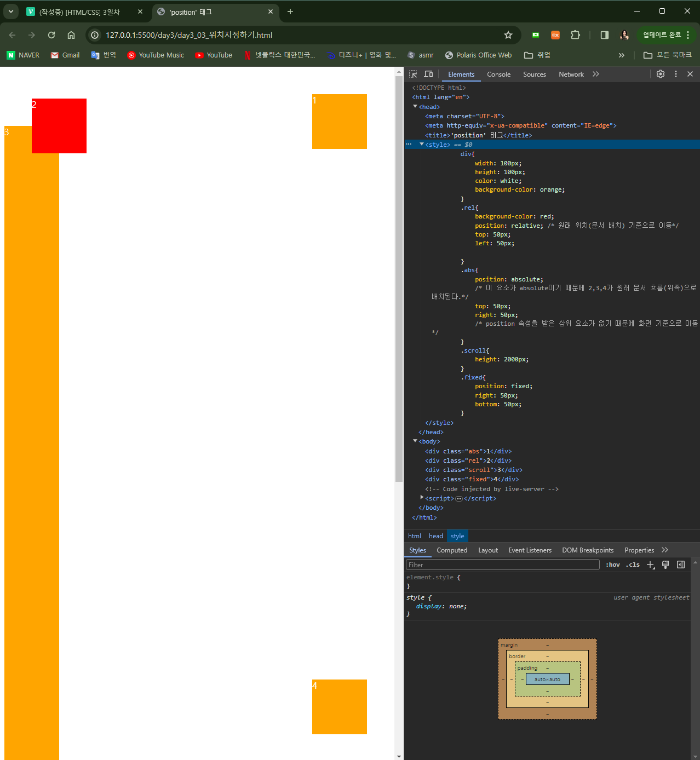Image resolution: width=700 pixels, height=760 pixels.
Task: Add new style rule plus icon
Action: click(x=650, y=565)
